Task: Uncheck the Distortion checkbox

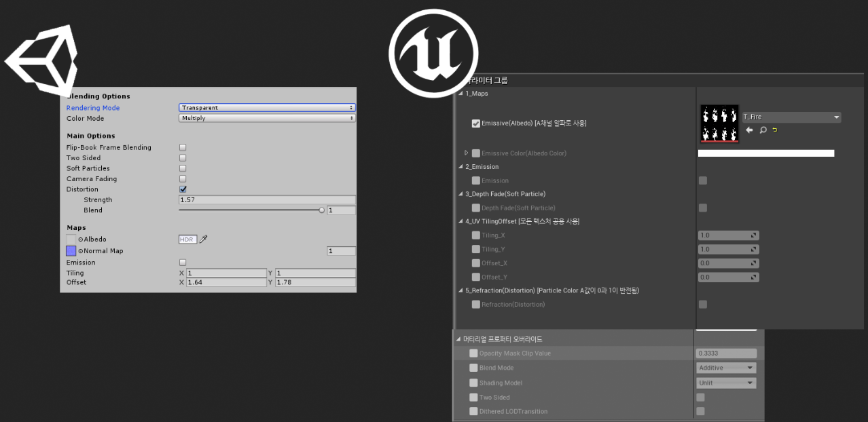Action: tap(183, 189)
